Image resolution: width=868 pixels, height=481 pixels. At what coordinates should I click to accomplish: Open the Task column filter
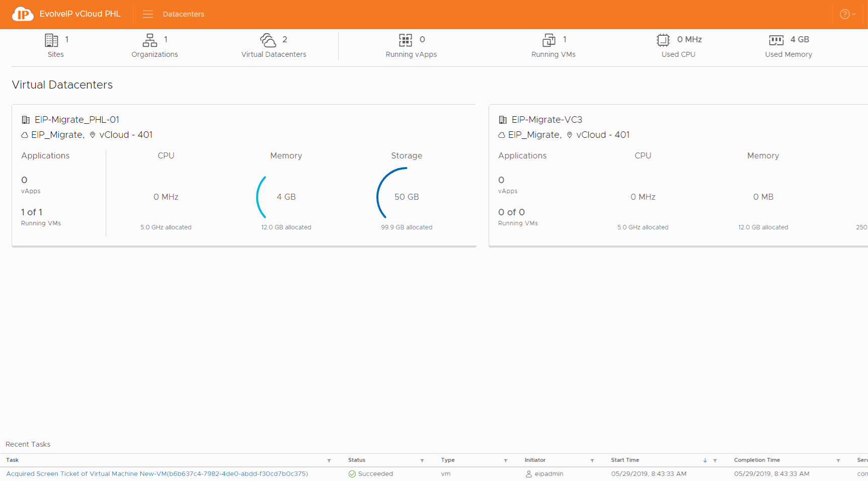point(329,460)
